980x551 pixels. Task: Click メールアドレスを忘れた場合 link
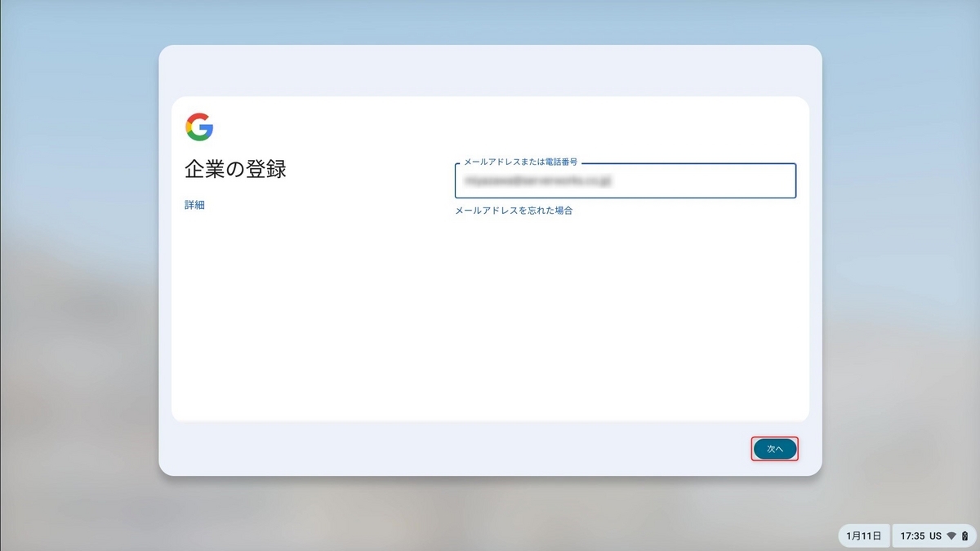514,211
